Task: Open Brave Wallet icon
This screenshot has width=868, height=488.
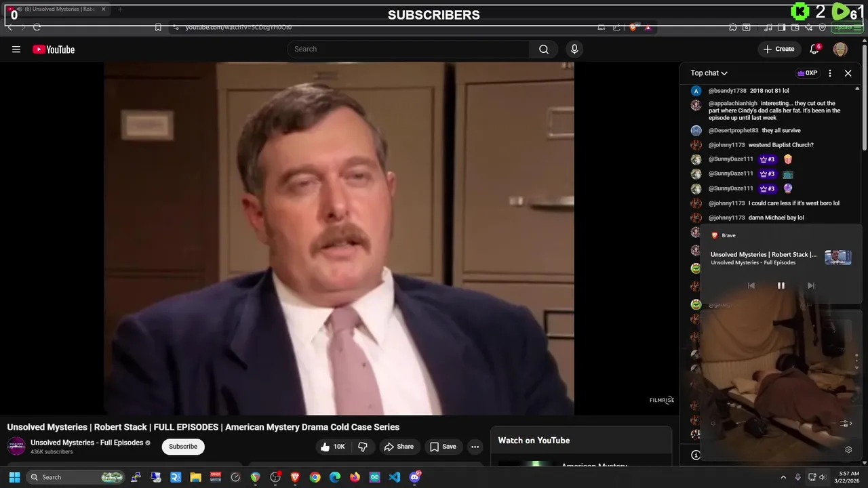Action: tap(795, 27)
